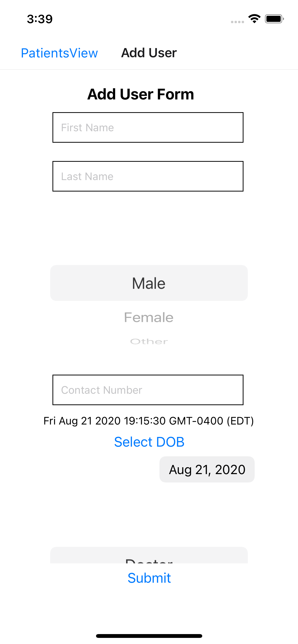This screenshot has width=298, height=644.
Task: Tap the Wi-Fi icon in the status bar
Action: tap(254, 18)
